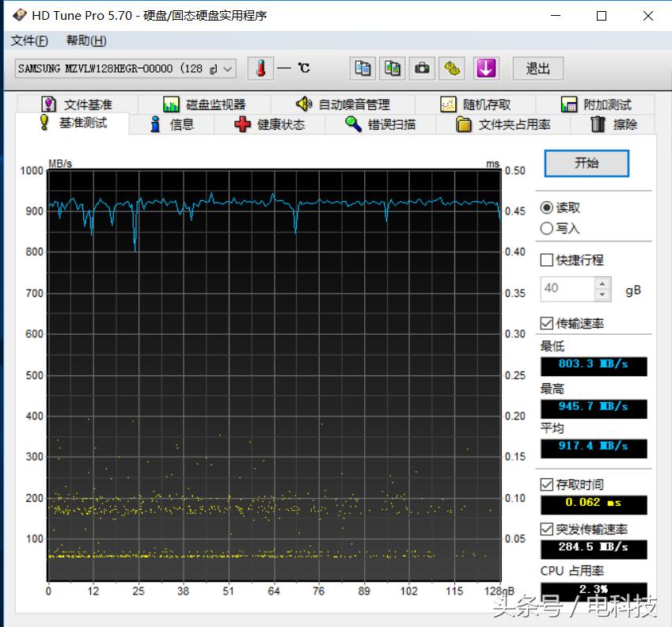This screenshot has height=627, width=672.
Task: Click the capacity stepper down arrow
Action: [x=602, y=294]
